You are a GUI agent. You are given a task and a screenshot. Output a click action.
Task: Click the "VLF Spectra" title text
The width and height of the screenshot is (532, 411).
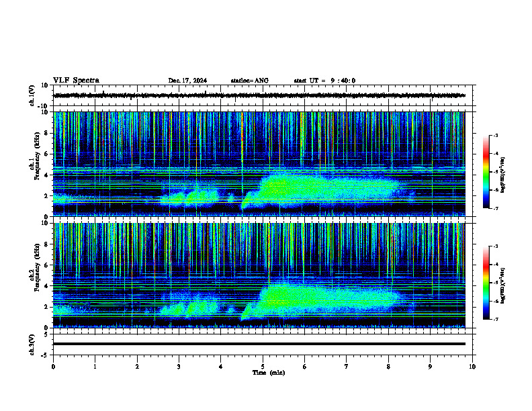(76, 81)
